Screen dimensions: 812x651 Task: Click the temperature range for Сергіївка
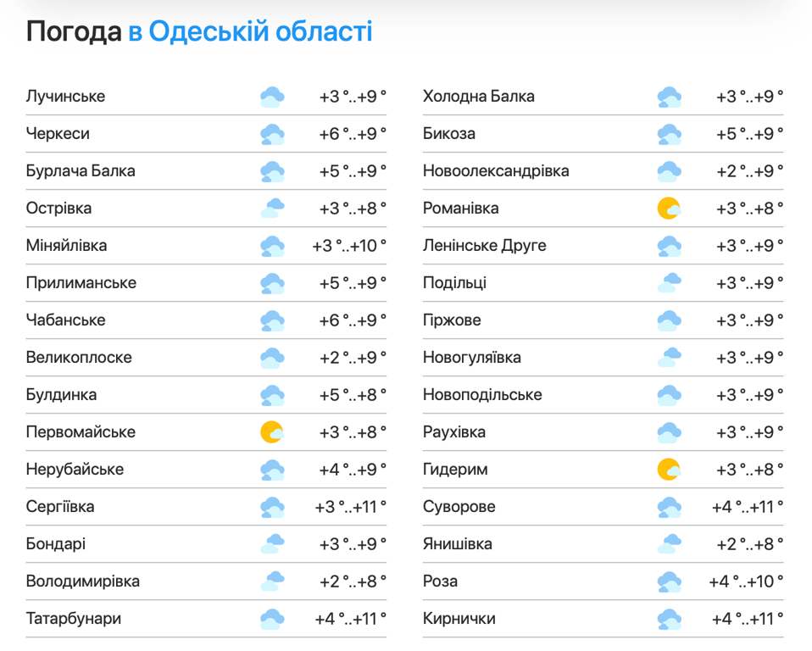[352, 506]
